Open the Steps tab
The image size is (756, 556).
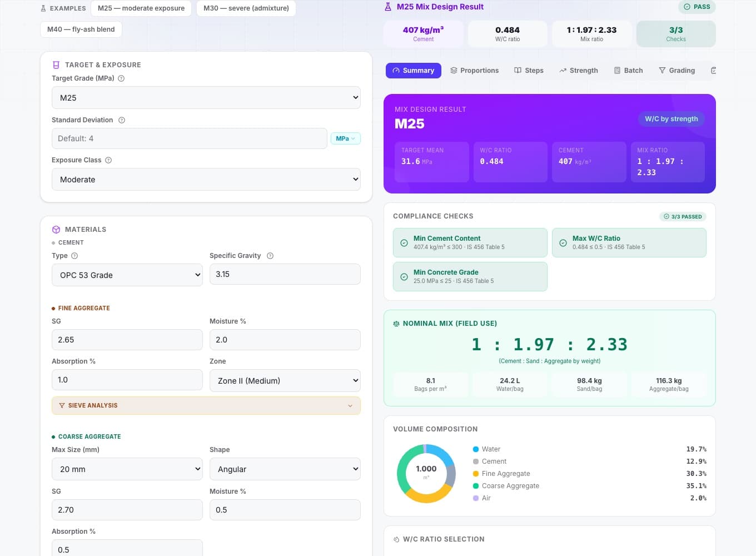pyautogui.click(x=529, y=71)
